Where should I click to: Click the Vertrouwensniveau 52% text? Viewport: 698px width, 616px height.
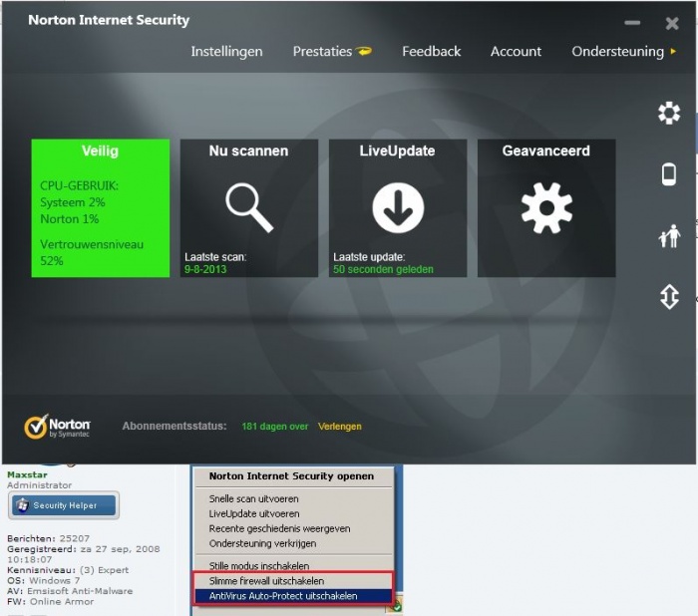click(x=92, y=252)
